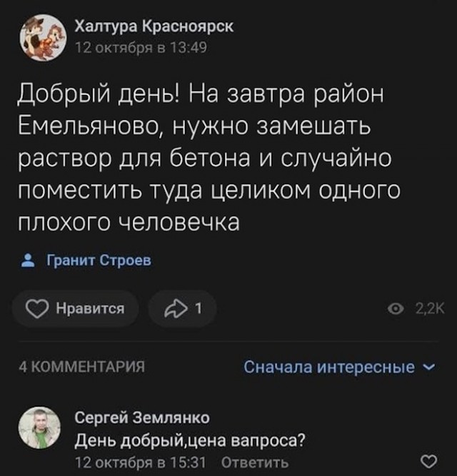Open the Сначала интересные sort dropdown
Image resolution: width=457 pixels, height=476 pixels.
pyautogui.click(x=329, y=367)
